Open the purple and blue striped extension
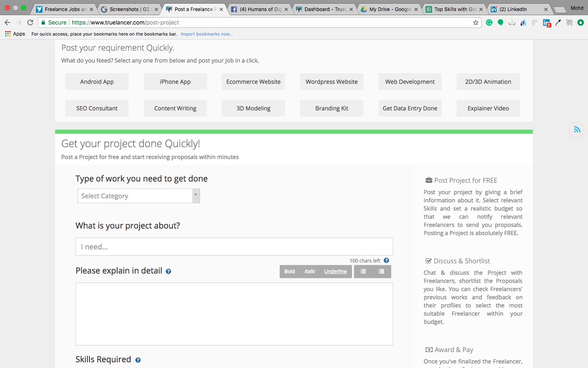Viewport: 588px width, 368px height. pos(523,22)
